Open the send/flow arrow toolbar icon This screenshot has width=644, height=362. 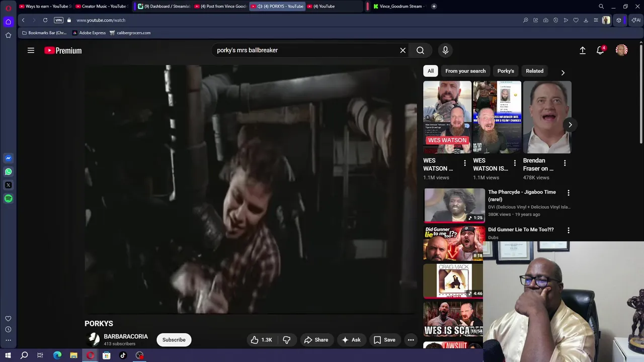566,20
